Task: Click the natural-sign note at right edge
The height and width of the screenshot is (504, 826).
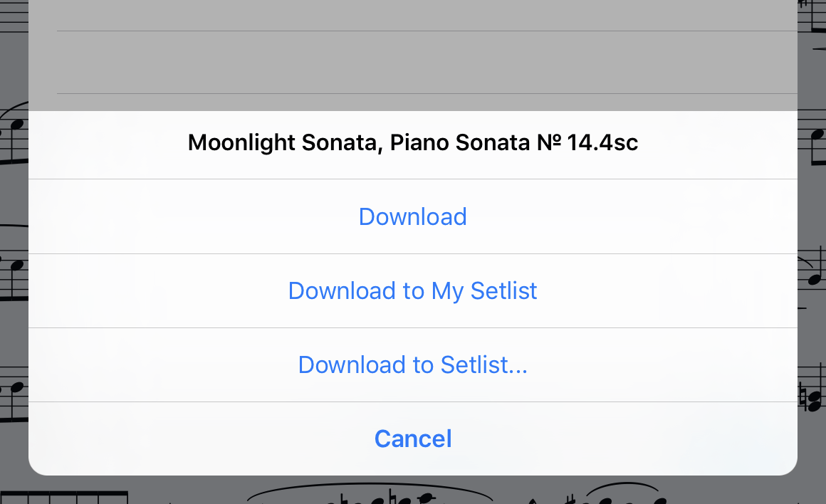Action: point(811,399)
